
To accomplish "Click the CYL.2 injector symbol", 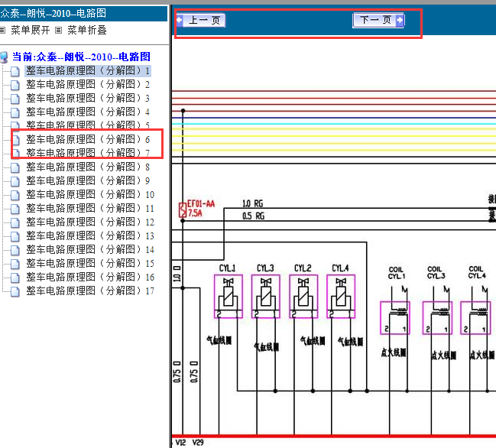I will point(303,297).
